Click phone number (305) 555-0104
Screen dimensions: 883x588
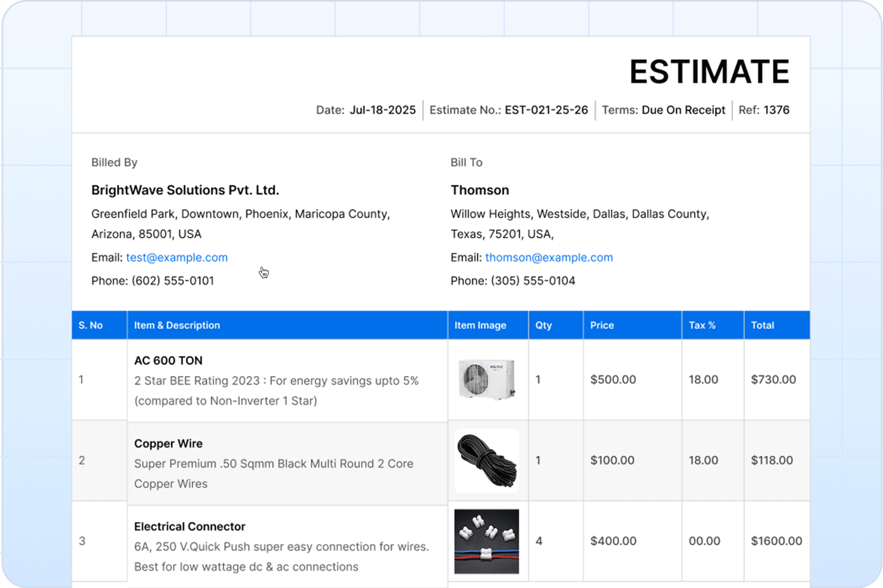(533, 281)
